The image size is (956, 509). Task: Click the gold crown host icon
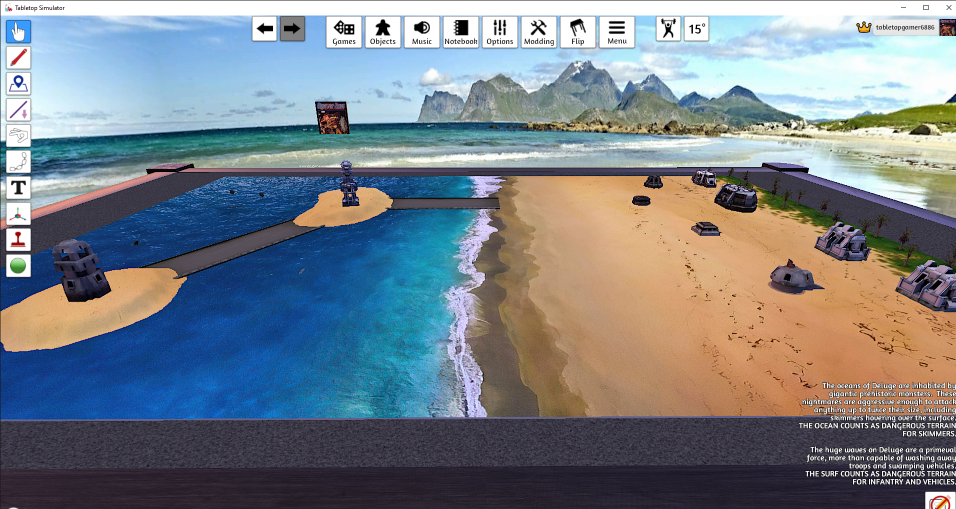863,27
